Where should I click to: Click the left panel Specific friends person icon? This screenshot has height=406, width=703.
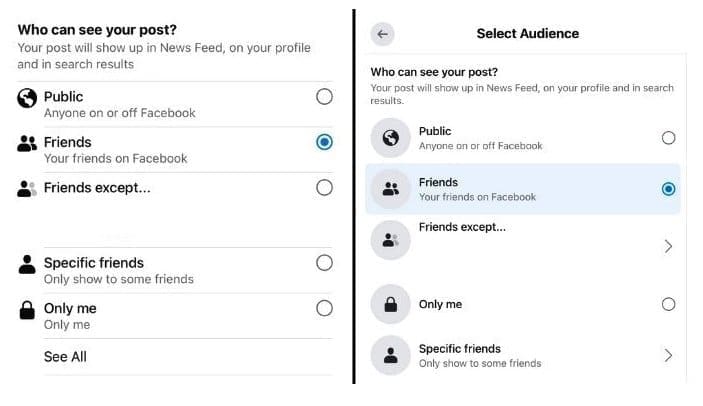pyautogui.click(x=27, y=265)
